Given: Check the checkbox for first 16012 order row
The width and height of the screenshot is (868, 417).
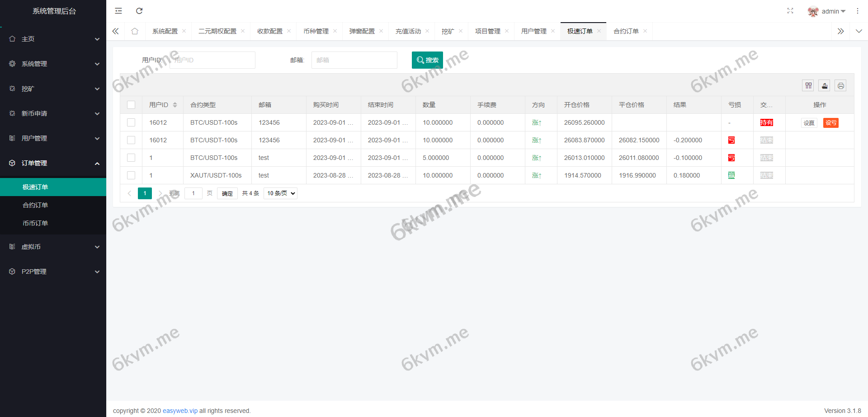Looking at the screenshot, I should [131, 122].
